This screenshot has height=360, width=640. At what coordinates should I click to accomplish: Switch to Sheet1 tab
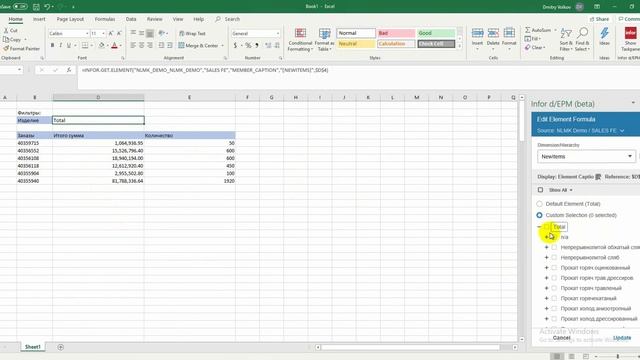pos(33,347)
